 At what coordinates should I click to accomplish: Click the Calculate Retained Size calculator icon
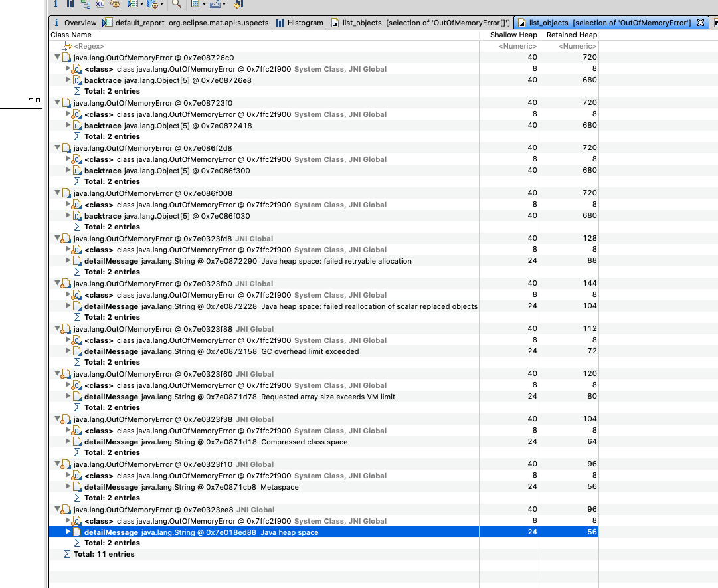(195, 5)
